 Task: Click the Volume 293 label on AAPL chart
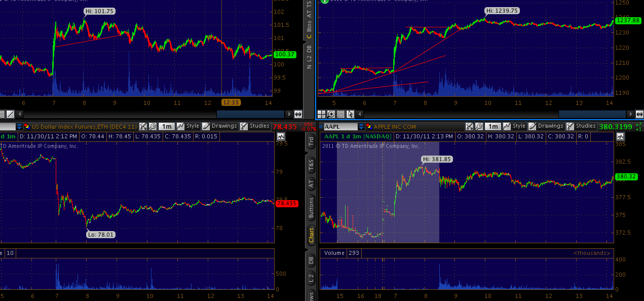tap(343, 253)
